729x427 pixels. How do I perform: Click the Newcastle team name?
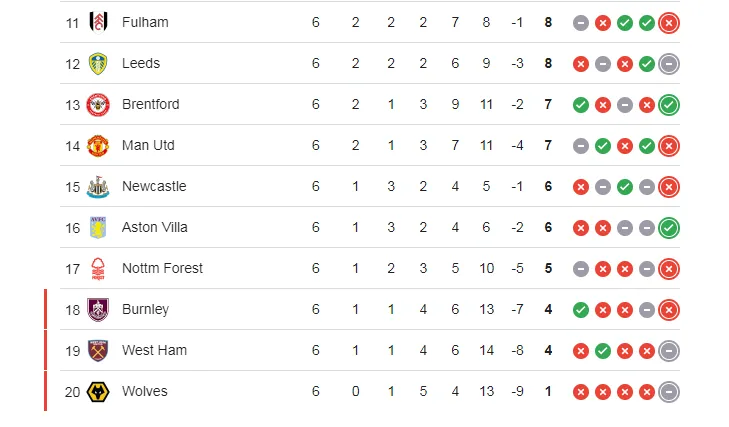click(x=154, y=186)
